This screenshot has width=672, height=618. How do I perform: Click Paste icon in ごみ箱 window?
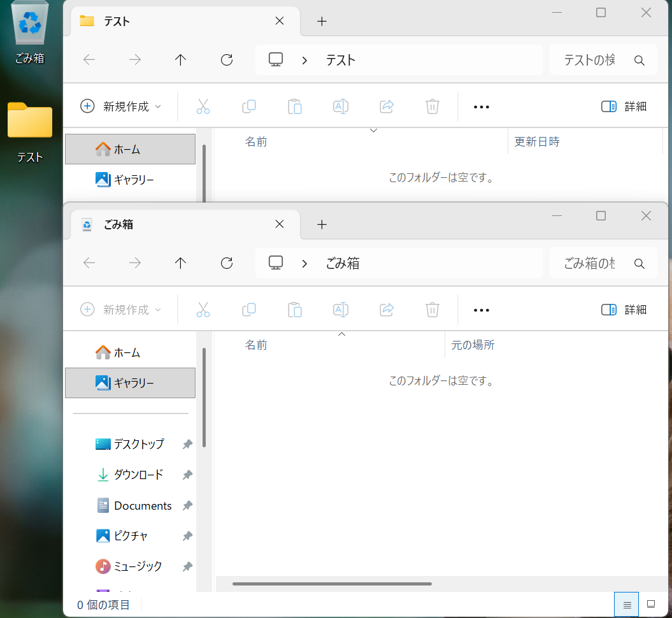coord(295,310)
